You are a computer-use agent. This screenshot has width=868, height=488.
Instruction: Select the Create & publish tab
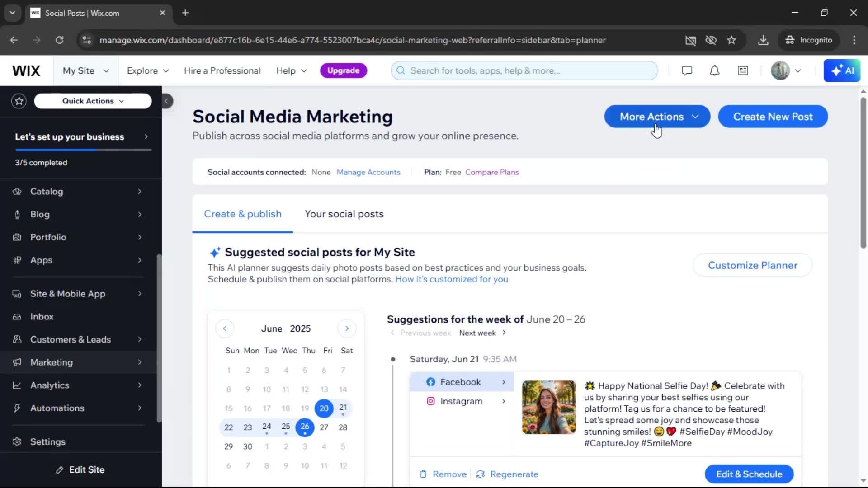pos(243,214)
